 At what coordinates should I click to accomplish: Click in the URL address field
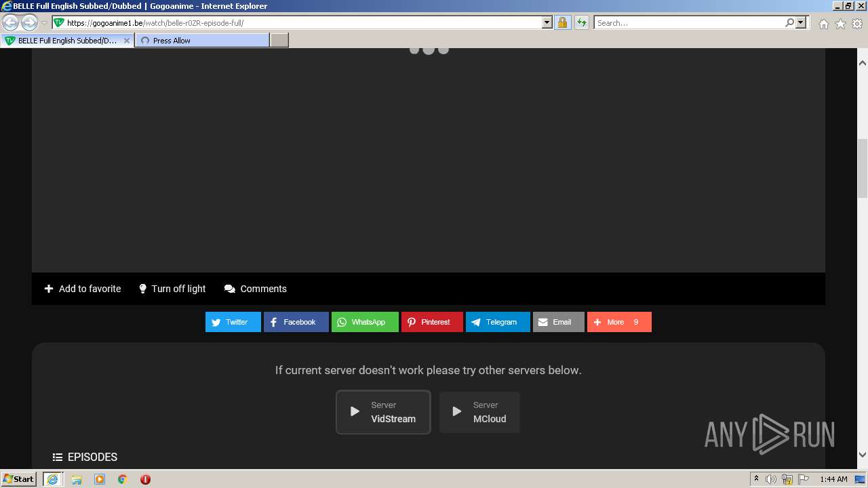(x=304, y=23)
